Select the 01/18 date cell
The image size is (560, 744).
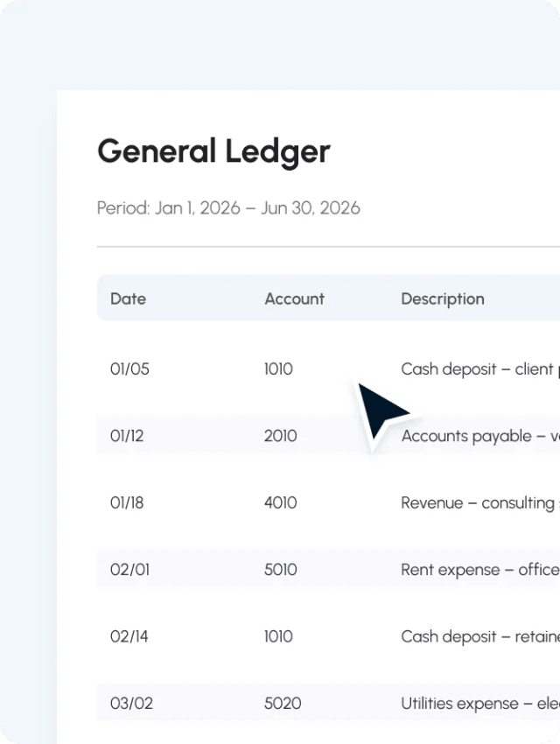point(127,503)
